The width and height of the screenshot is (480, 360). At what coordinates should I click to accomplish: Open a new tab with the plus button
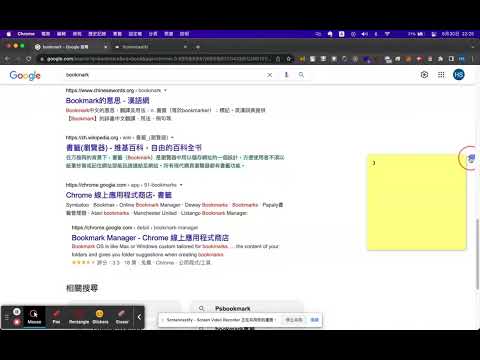(198, 47)
